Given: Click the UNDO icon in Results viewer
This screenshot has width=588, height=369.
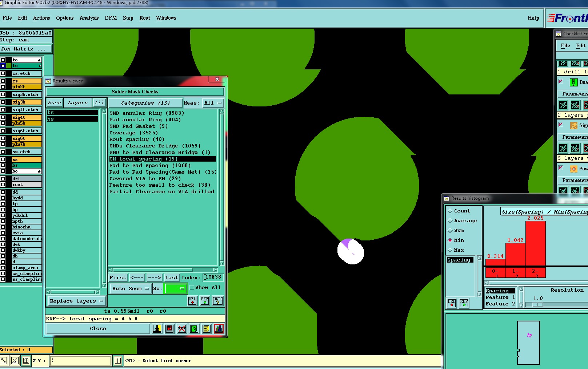Looking at the screenshot, I should [x=218, y=301].
